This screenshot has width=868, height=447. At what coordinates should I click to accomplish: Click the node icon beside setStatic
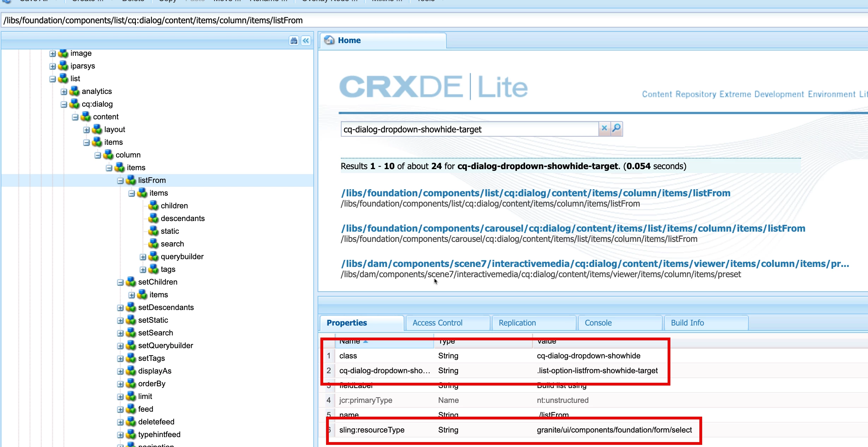[x=131, y=320]
